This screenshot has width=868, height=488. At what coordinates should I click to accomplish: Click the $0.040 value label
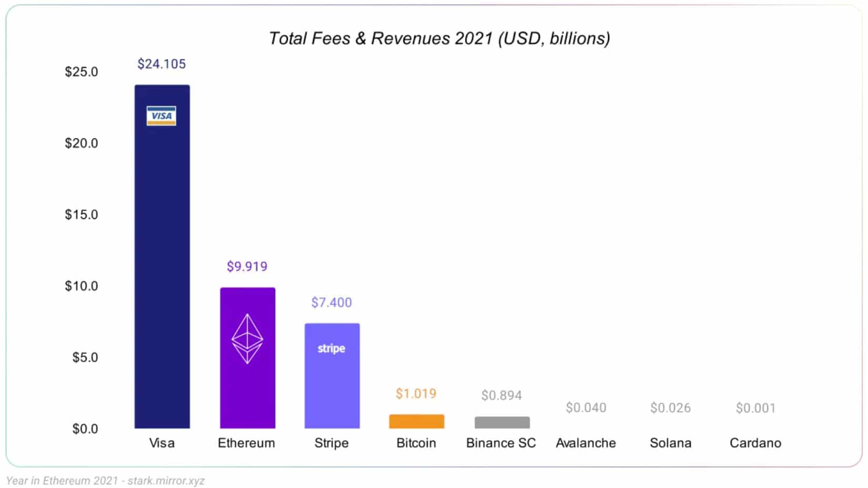point(586,407)
